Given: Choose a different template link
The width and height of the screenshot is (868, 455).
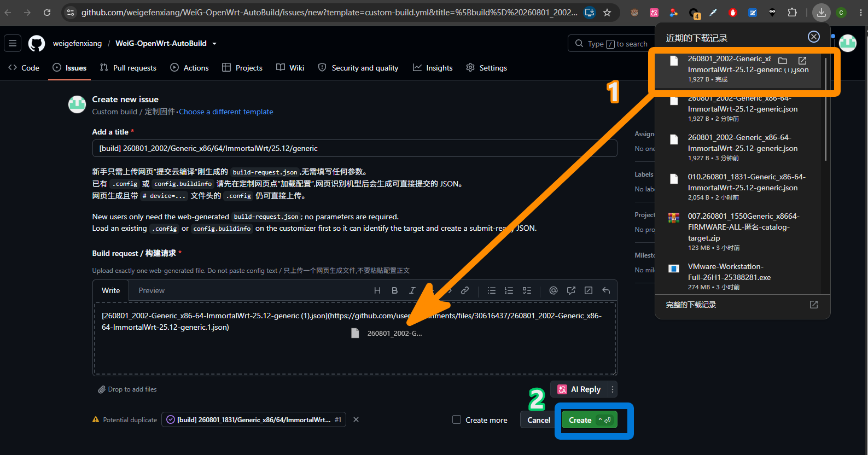Looking at the screenshot, I should (x=226, y=112).
